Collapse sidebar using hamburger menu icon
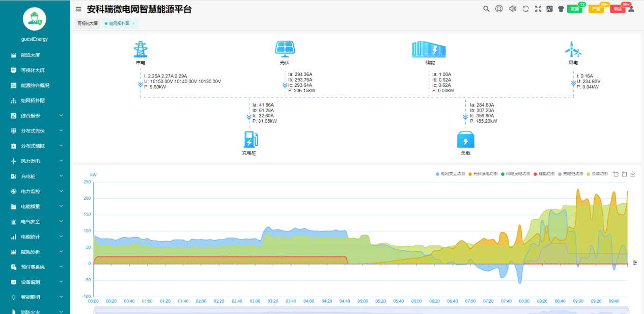This screenshot has width=644, height=314. pyautogui.click(x=78, y=9)
